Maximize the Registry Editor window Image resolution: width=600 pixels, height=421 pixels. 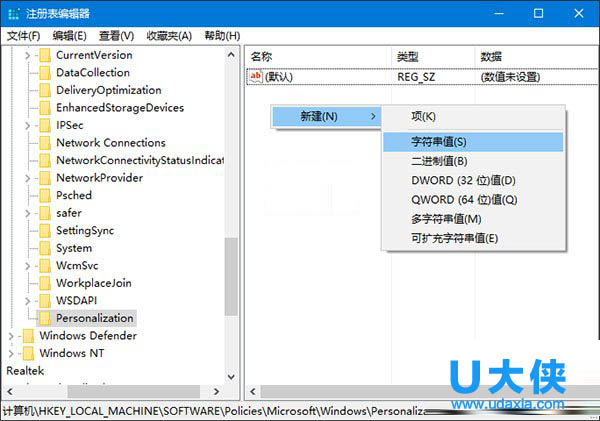(x=538, y=13)
